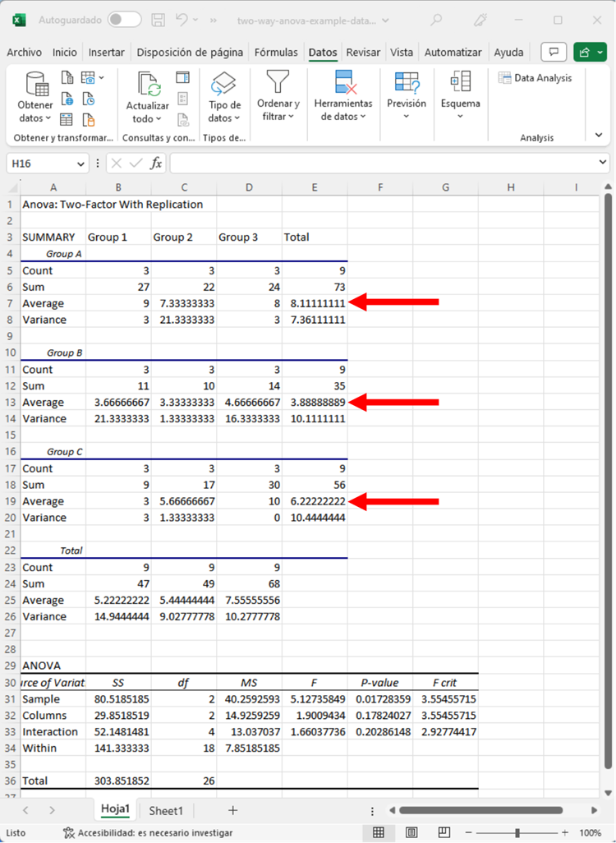This screenshot has width=616, height=843.
Task: Enable Page Break Preview view
Action: (x=444, y=832)
